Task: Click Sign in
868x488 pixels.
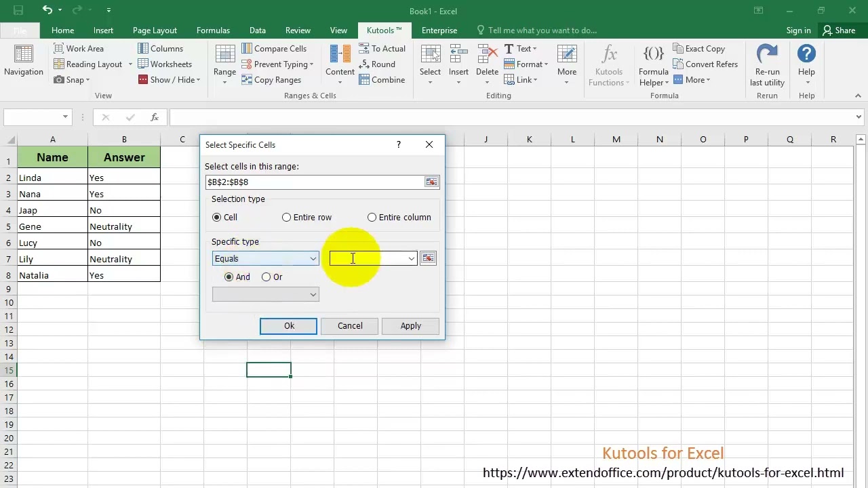Action: pyautogui.click(x=798, y=30)
